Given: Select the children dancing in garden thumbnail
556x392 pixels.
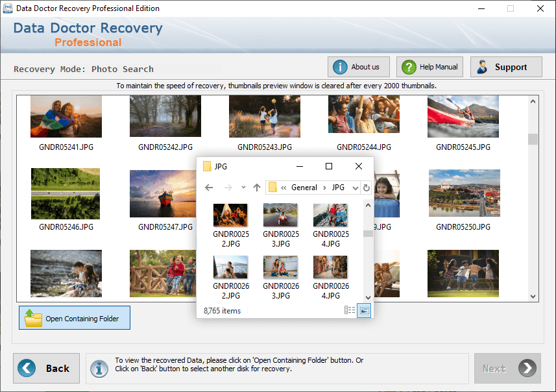Looking at the screenshot, I should (x=463, y=273).
